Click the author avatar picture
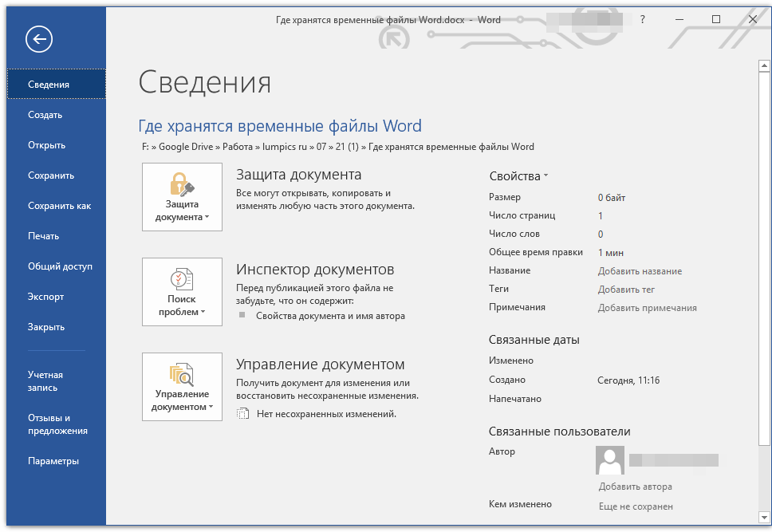The width and height of the screenshot is (772, 532). point(610,460)
